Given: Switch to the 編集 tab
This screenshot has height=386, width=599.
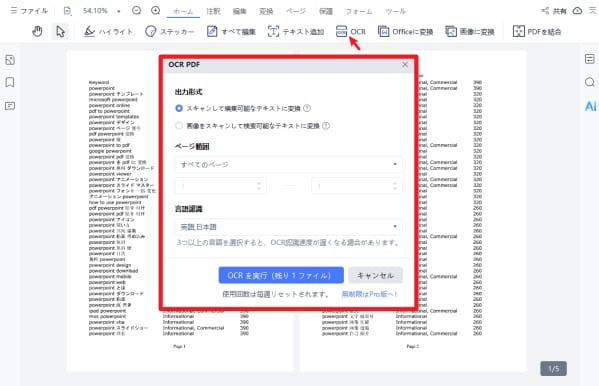Looking at the screenshot, I should click(240, 11).
